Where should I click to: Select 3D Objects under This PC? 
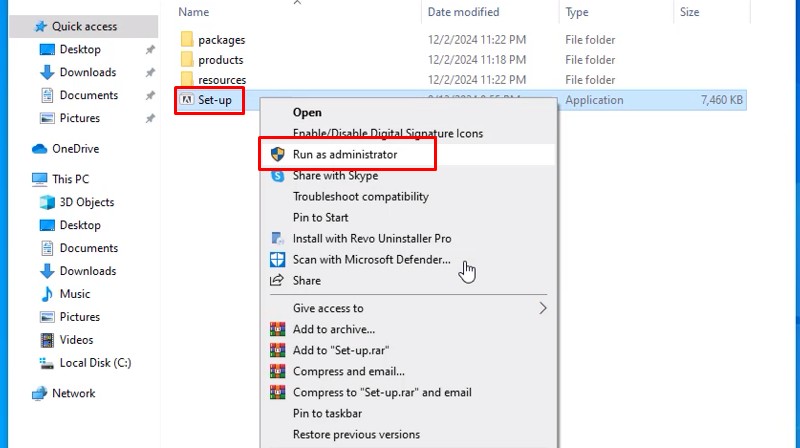pyautogui.click(x=87, y=202)
